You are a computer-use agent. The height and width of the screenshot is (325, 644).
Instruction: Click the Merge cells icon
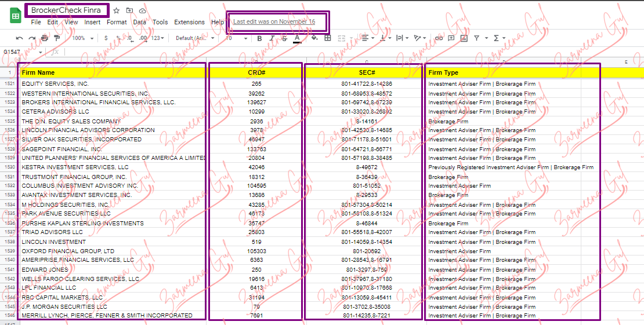click(341, 38)
